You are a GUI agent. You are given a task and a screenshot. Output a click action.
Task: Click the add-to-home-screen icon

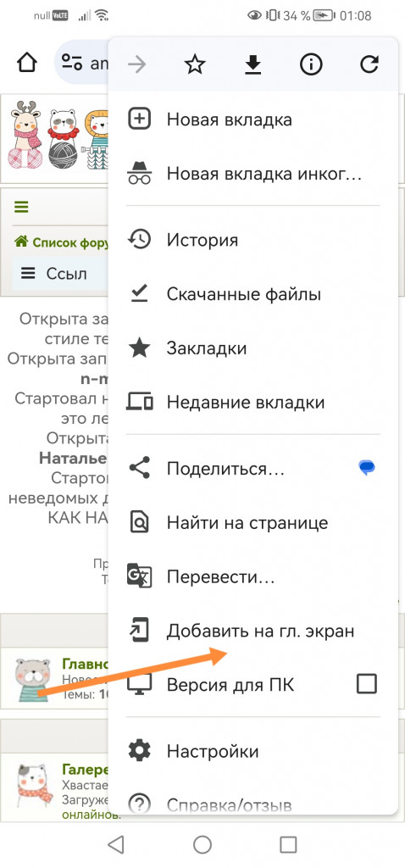point(140,631)
